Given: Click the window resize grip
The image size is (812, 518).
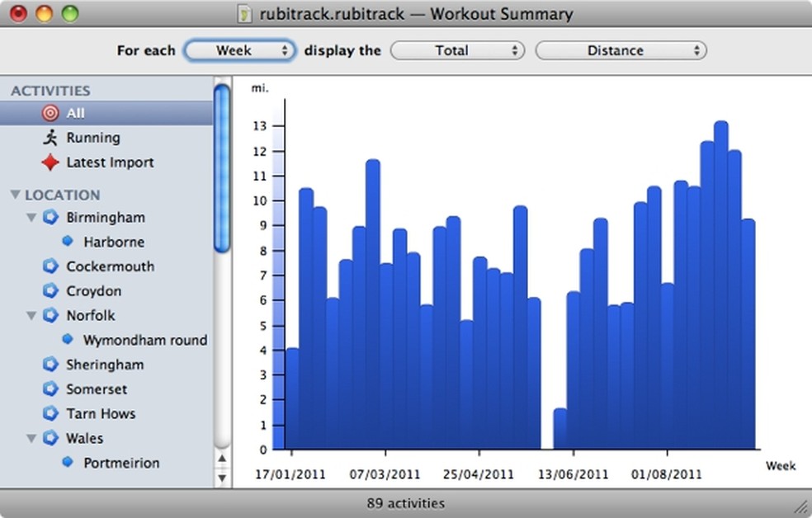Looking at the screenshot, I should [801, 507].
